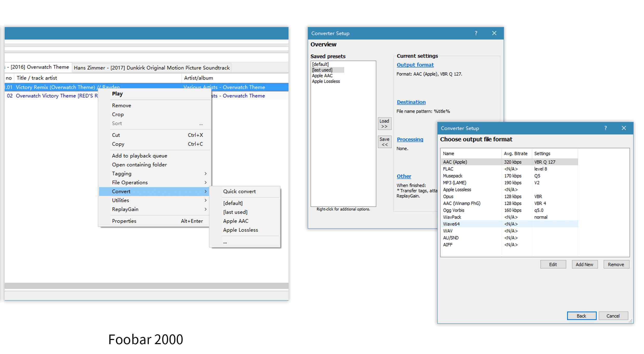Select Ogg Vorbis format row
644x354 pixels.
tap(509, 210)
